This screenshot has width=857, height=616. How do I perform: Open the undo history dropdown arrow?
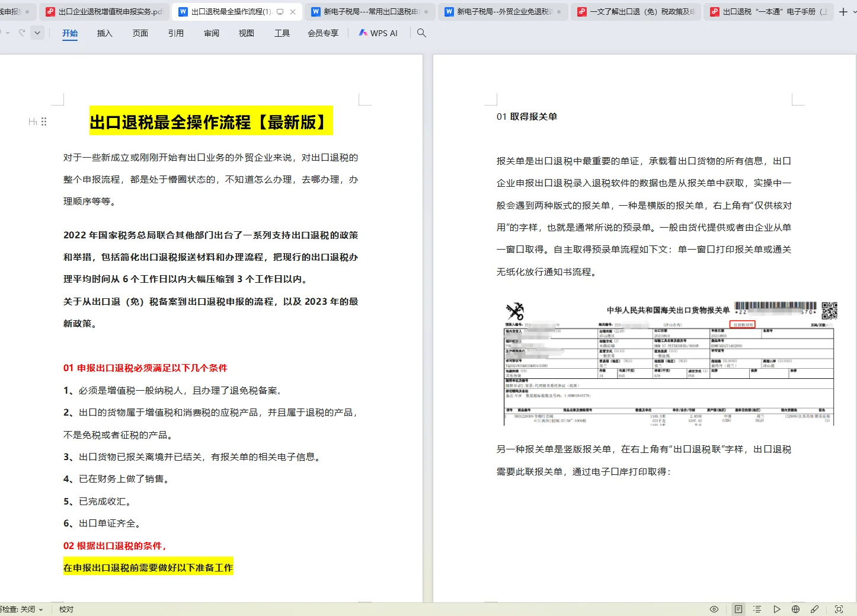[x=8, y=33]
